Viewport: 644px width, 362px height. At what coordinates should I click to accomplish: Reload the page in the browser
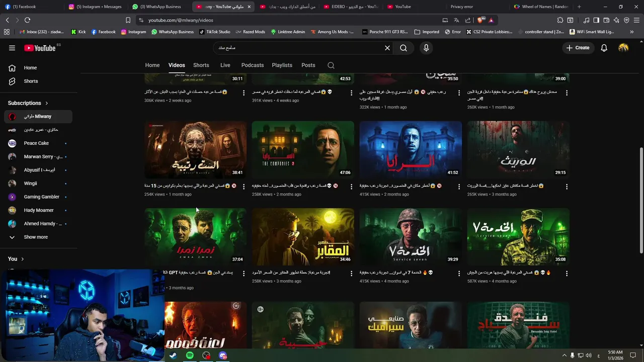(x=27, y=20)
